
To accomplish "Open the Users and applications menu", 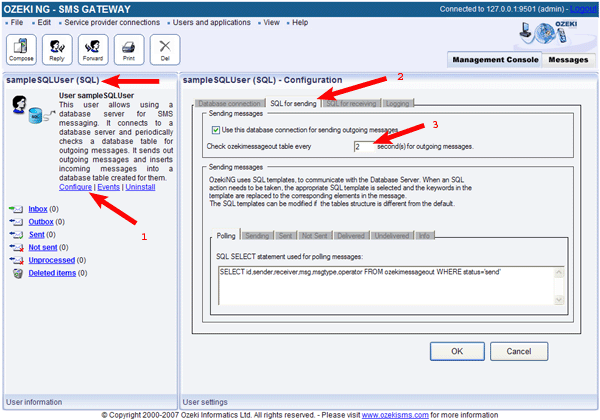I will 214,22.
